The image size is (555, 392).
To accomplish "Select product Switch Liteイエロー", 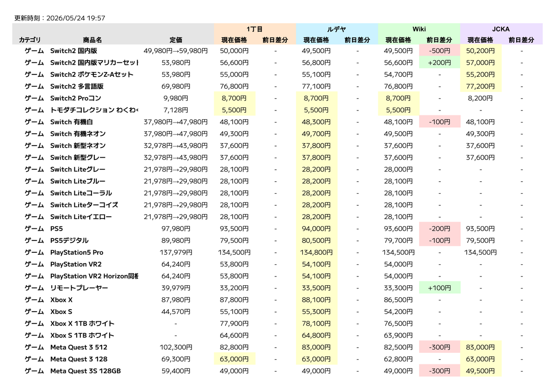I will (81, 217).
